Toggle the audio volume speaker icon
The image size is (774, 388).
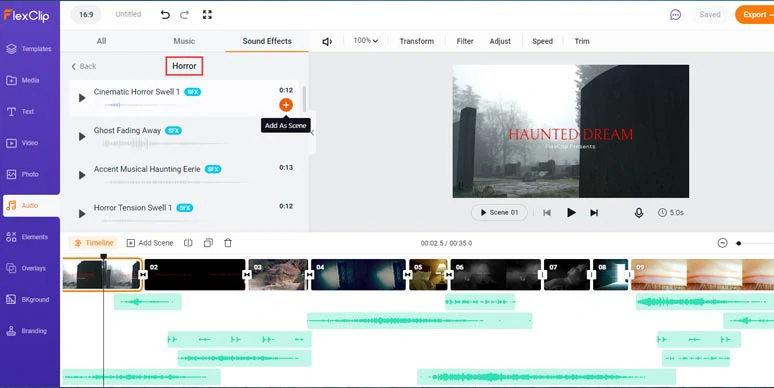tap(327, 41)
